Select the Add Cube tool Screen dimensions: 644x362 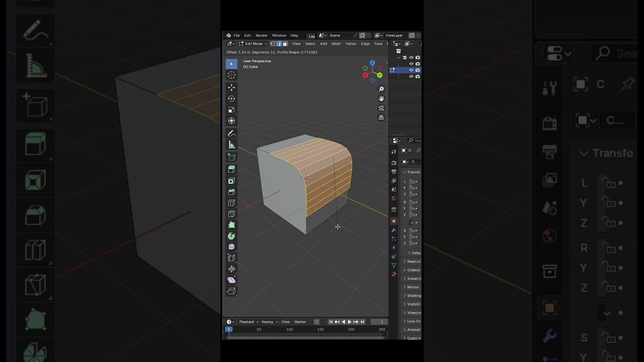coord(231,157)
